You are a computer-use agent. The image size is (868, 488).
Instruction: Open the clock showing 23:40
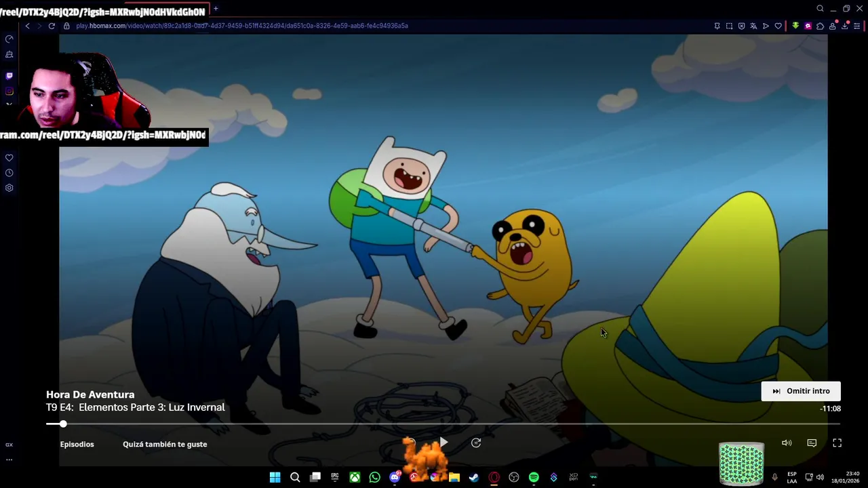[x=846, y=477]
